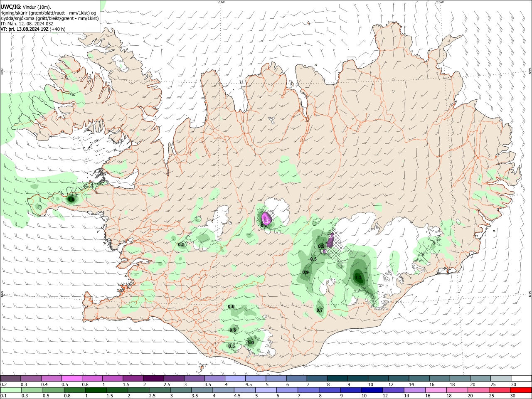Click the '15W' longitude label

pyautogui.click(x=440, y=2)
